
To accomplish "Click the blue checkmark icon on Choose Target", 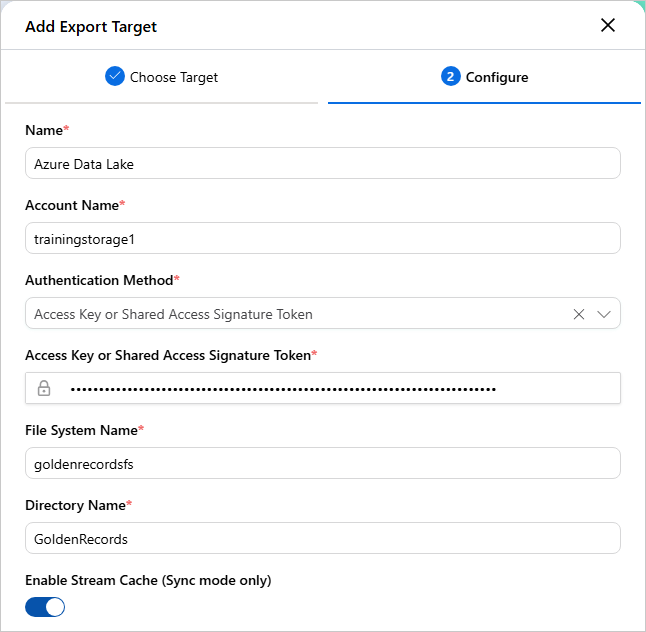I will (115, 76).
